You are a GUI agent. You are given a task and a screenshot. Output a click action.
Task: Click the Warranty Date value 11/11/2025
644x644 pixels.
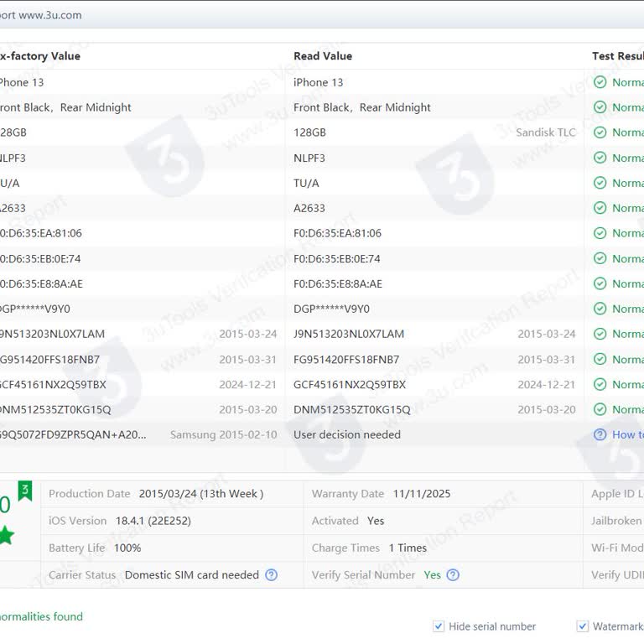[x=421, y=494]
